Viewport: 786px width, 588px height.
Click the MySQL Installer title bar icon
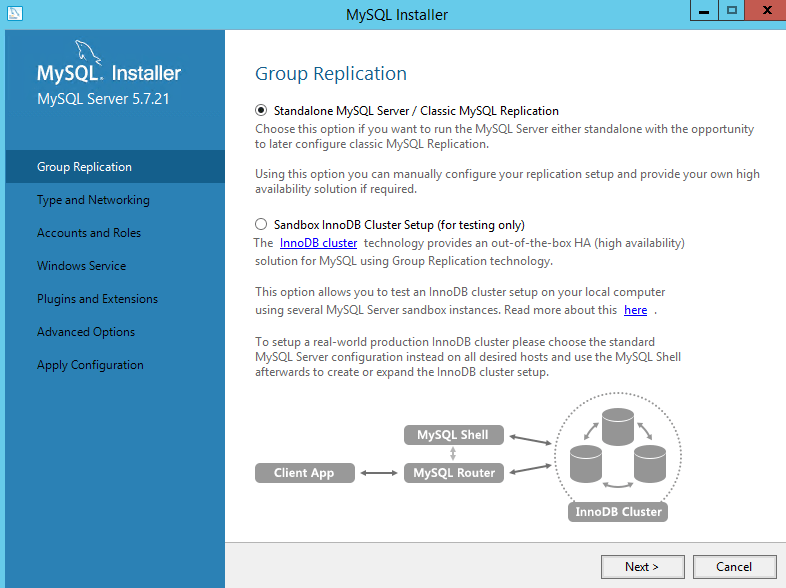(x=15, y=13)
